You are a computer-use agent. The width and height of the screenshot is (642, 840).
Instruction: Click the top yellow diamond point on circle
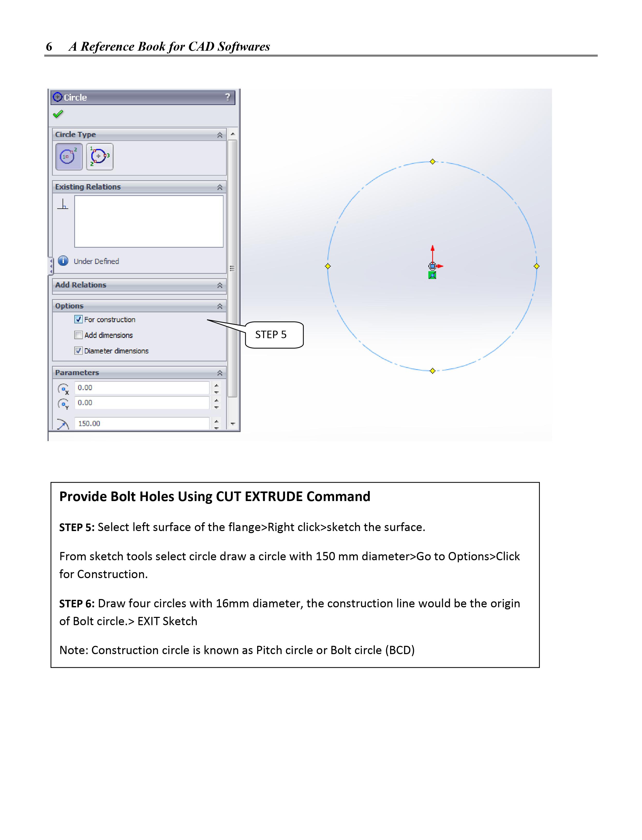[432, 162]
